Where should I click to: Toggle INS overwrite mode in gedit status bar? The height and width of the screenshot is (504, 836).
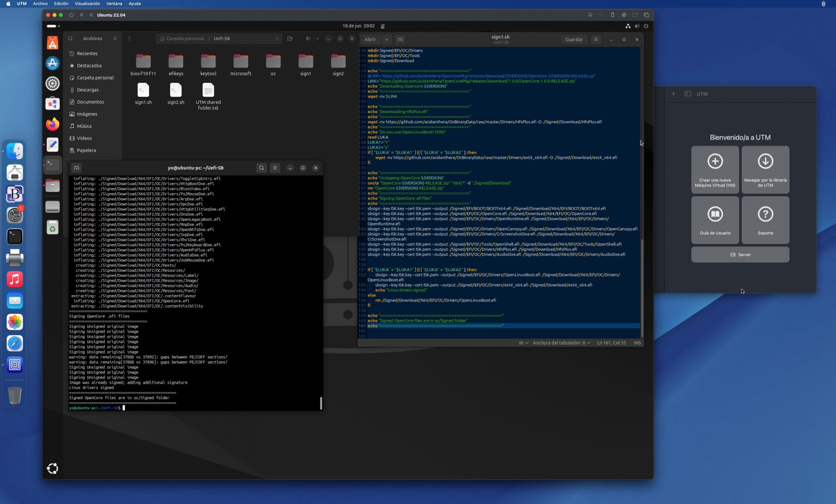tap(637, 343)
